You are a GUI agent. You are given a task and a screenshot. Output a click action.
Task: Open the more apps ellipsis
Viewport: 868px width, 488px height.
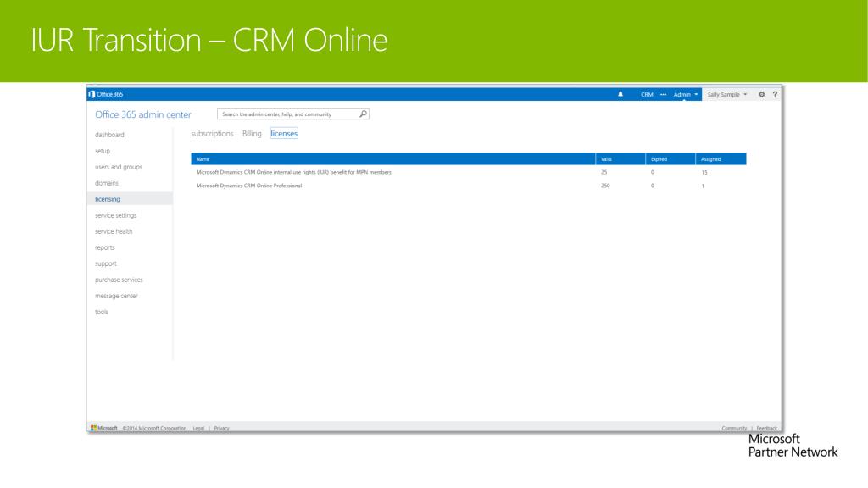coord(663,95)
